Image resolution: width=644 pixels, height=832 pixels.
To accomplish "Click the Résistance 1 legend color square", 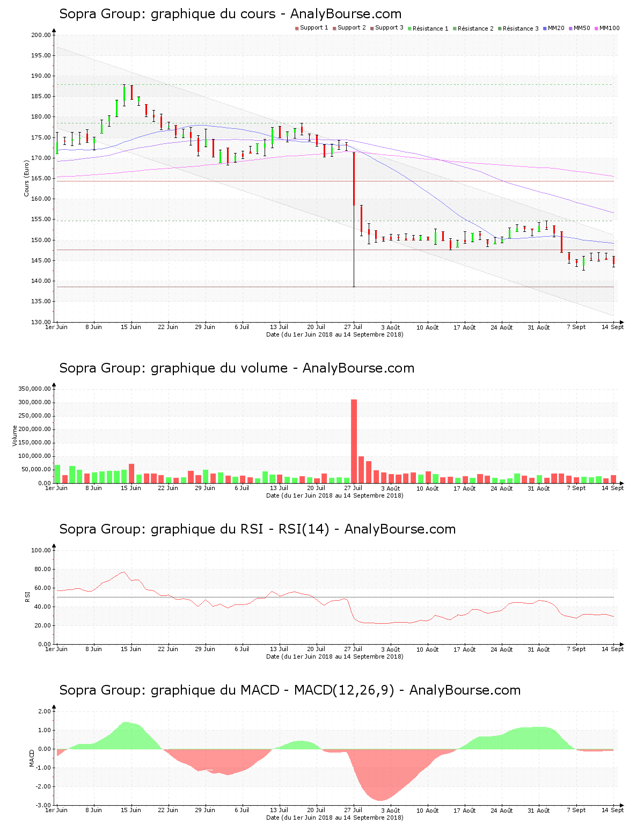I will 409,28.
